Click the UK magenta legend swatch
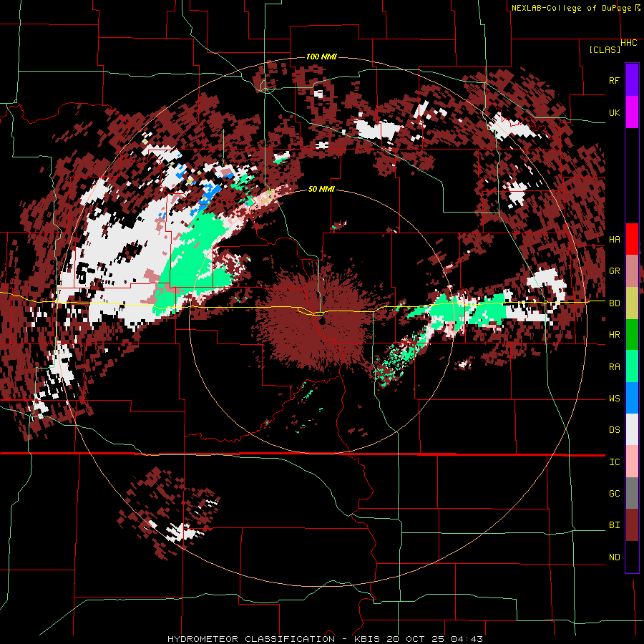This screenshot has width=644, height=644. coord(632,112)
